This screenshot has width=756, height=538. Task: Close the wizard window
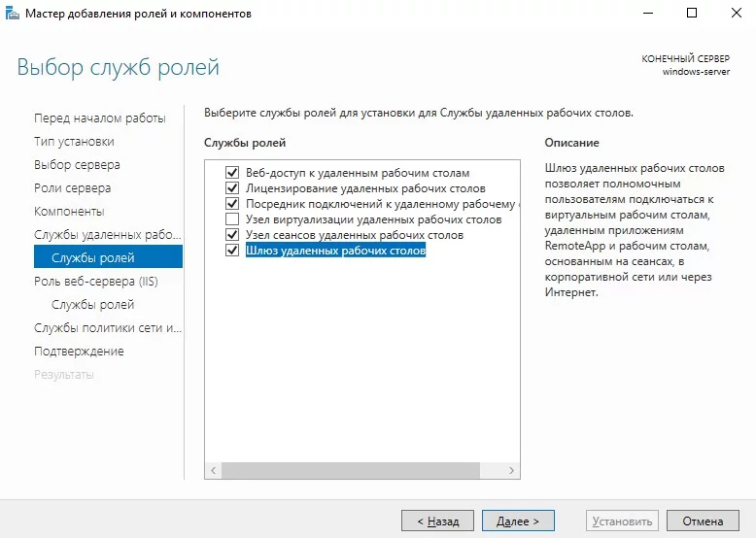737,13
